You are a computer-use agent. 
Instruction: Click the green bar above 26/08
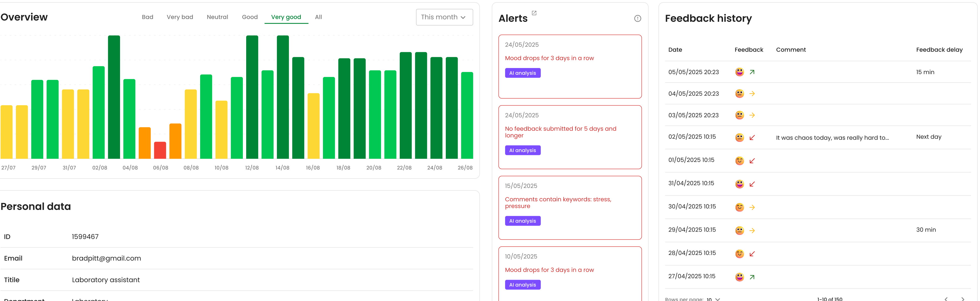pos(467,115)
